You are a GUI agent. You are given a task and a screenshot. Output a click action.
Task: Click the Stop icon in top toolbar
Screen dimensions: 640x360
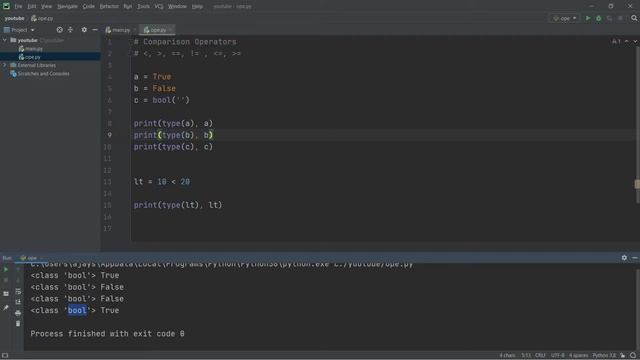620,18
